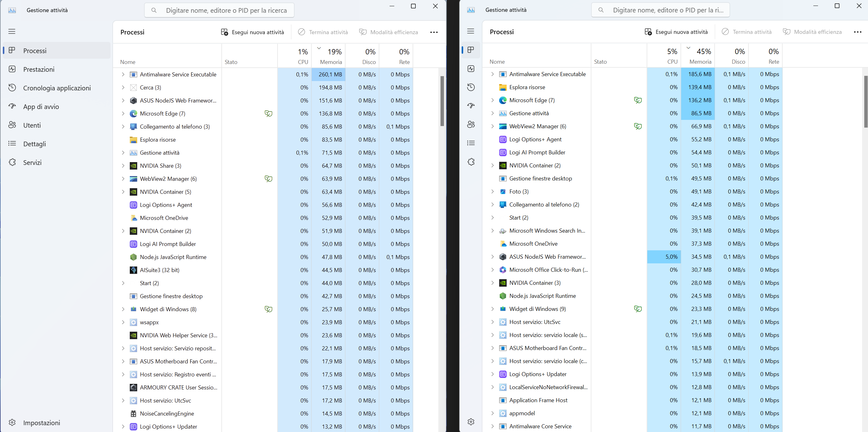Click Modalità efficienza in right window

click(x=812, y=32)
